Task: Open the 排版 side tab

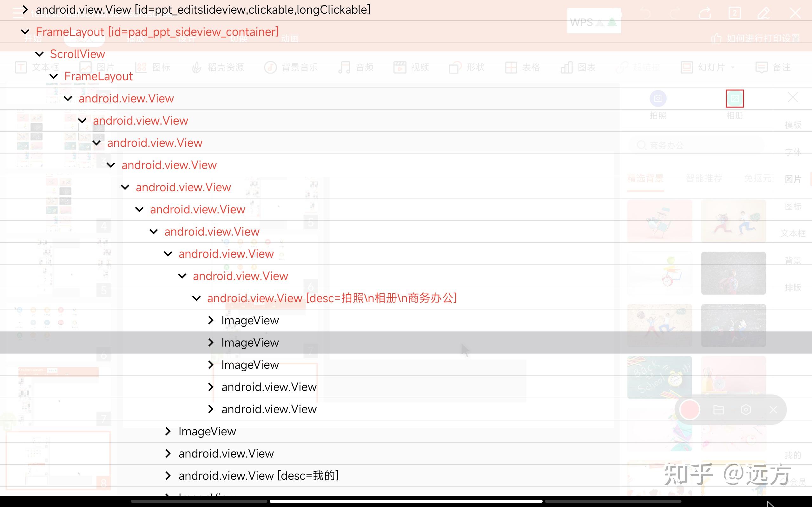Action: coord(793,287)
